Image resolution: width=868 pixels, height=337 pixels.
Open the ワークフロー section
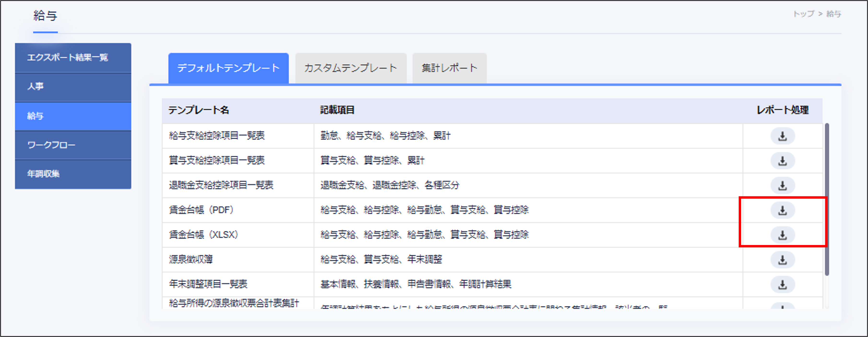click(x=72, y=144)
